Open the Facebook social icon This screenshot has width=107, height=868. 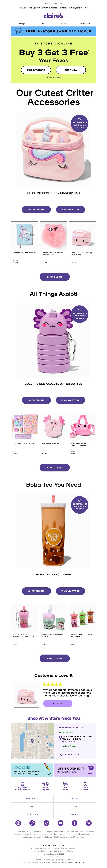click(74, 823)
